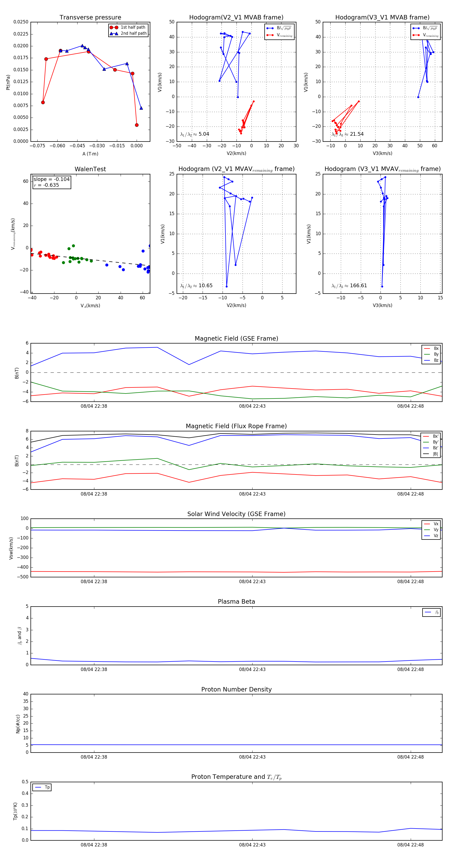Select the 'Bx' legend entry in GSE panel
The height and width of the screenshot is (868, 473).
click(431, 349)
